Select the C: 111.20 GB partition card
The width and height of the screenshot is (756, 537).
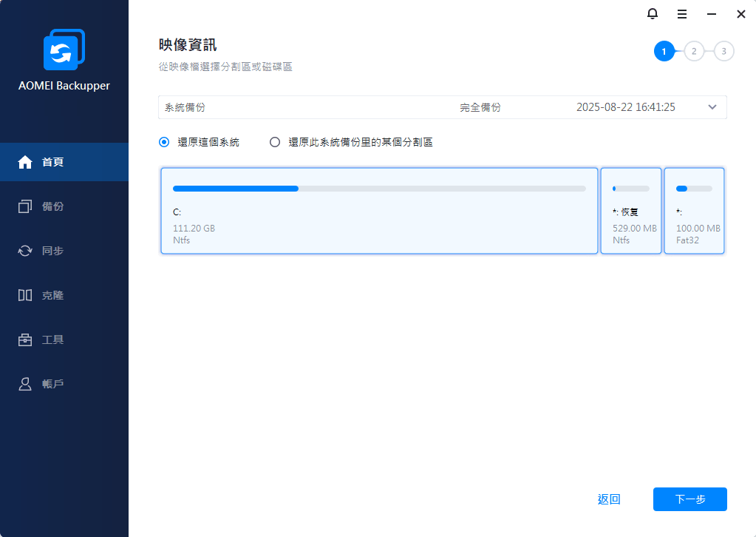pos(379,211)
